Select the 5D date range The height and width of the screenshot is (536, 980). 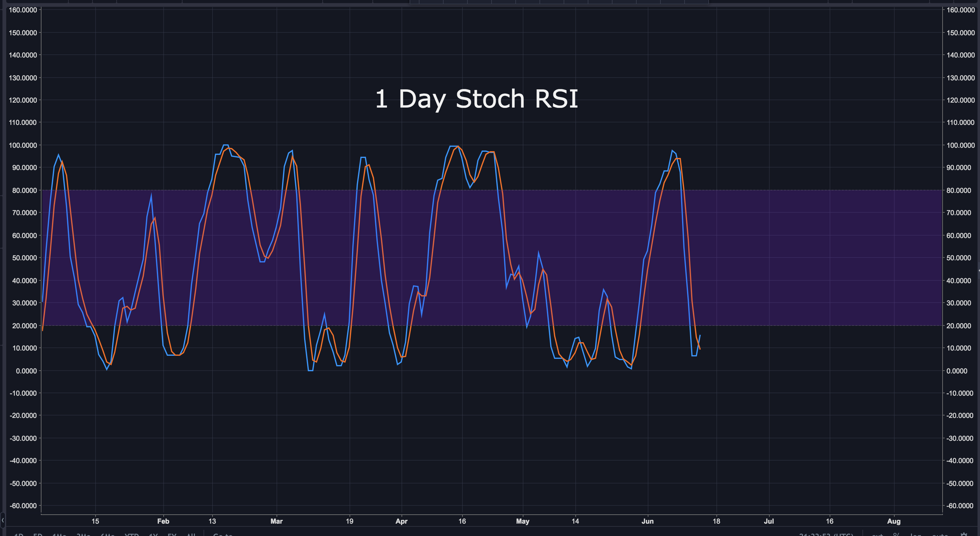tap(38, 535)
